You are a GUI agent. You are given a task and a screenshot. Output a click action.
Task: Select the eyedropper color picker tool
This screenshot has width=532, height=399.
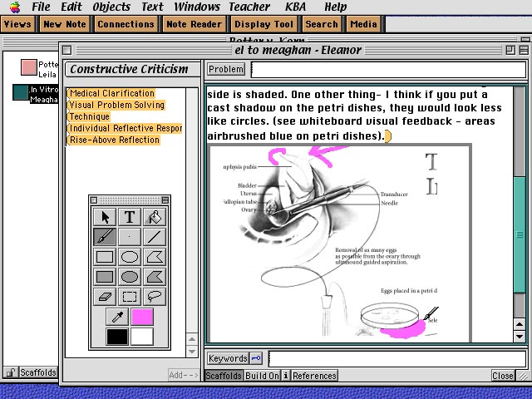117,317
